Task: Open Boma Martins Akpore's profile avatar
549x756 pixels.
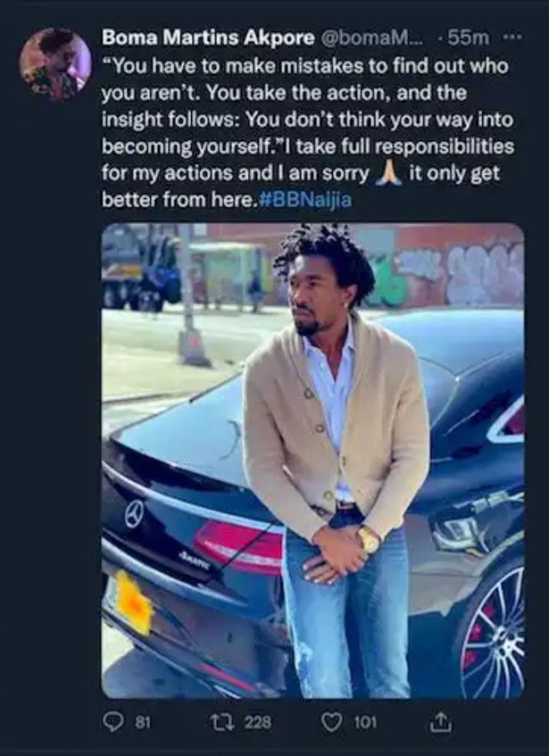Action: (x=55, y=63)
